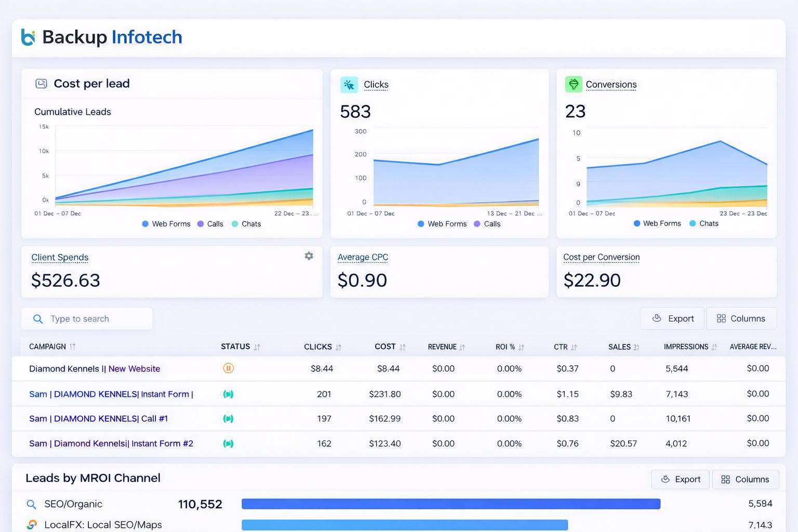Click the Backup Infotech logo icon
Image resolution: width=798 pixels, height=532 pixels.
tap(28, 37)
